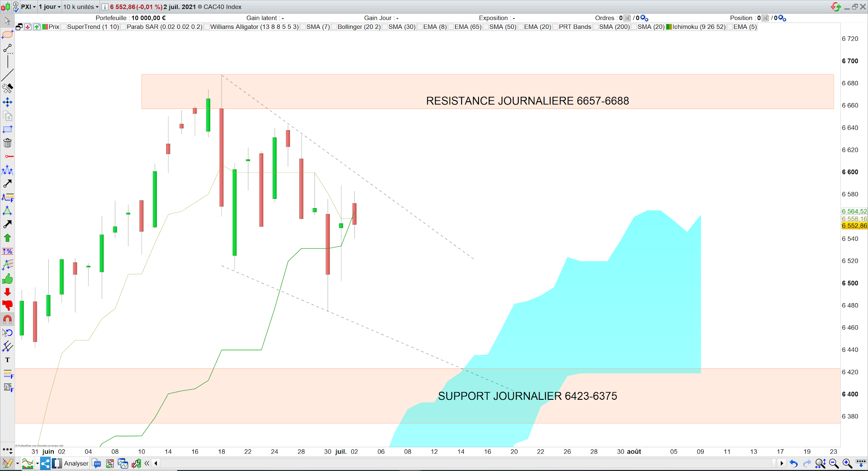The image size is (868, 471).
Task: Click the blue share icon
Action: [x=45, y=463]
